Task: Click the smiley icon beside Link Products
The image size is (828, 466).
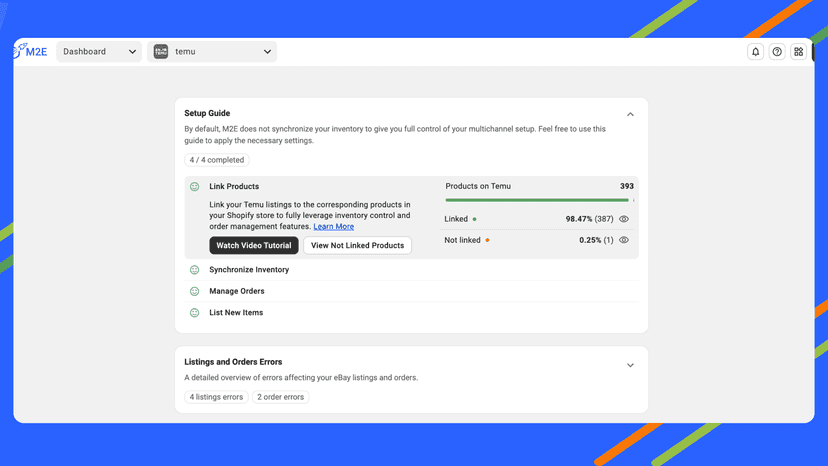Action: point(194,187)
